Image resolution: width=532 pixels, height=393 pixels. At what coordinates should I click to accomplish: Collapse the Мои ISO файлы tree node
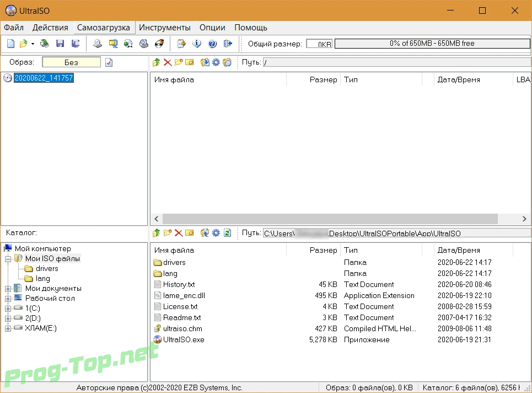(8, 259)
